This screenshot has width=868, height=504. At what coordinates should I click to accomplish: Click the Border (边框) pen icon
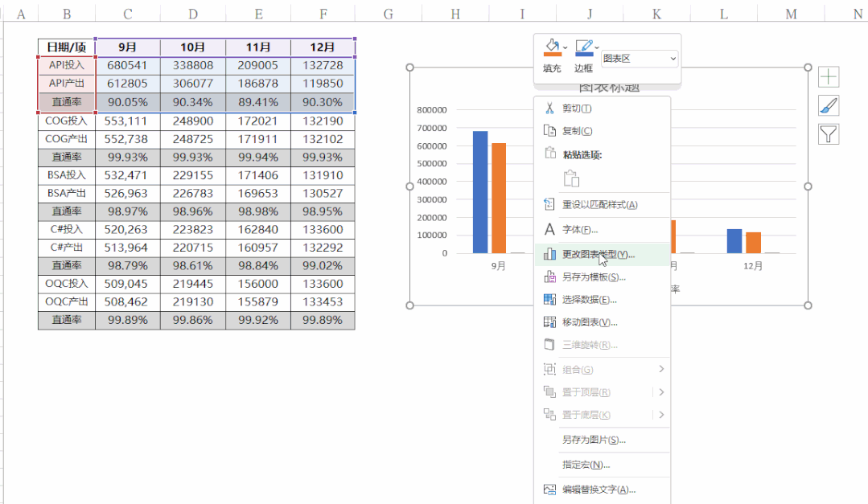[x=584, y=47]
